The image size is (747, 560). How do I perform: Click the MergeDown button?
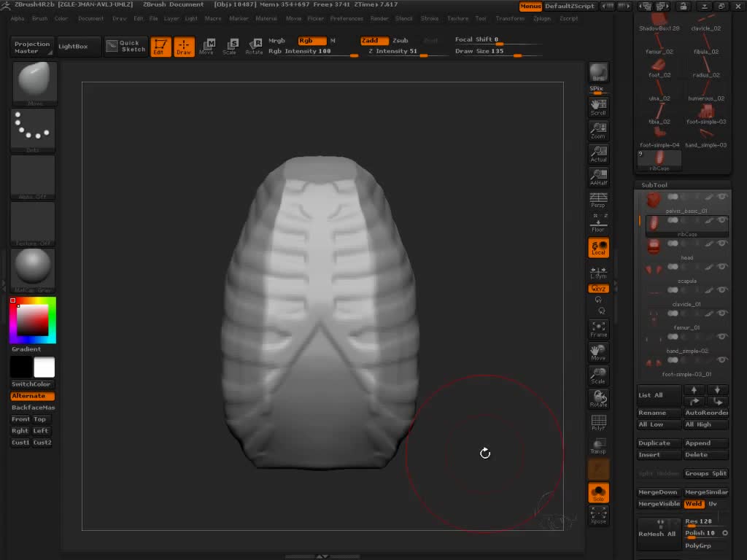pyautogui.click(x=659, y=492)
